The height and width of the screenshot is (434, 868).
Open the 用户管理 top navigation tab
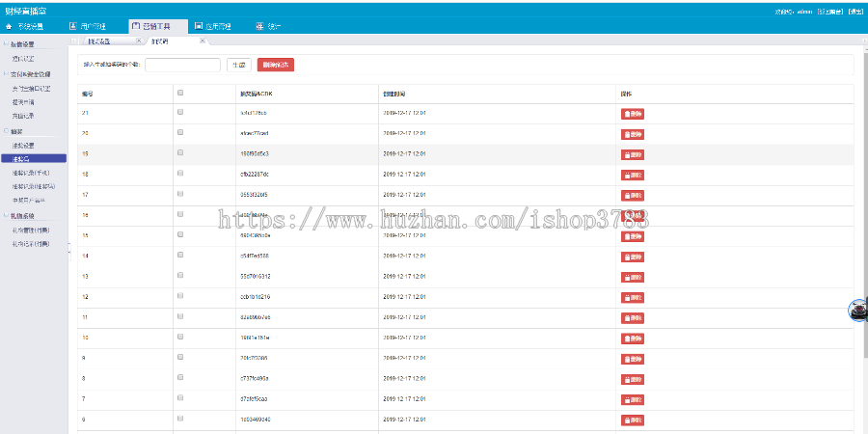click(88, 26)
